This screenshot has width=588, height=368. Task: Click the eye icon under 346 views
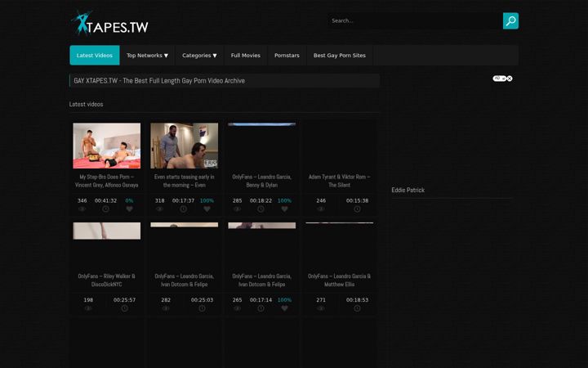point(82,209)
